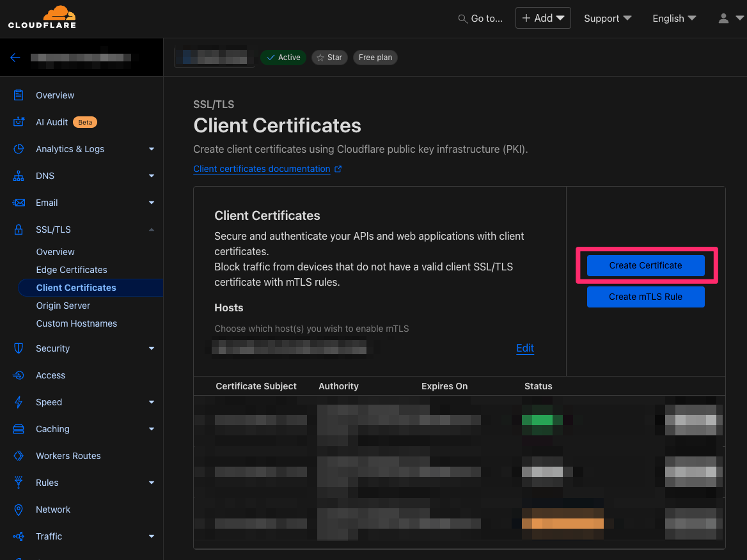The height and width of the screenshot is (560, 747).
Task: Open Network via its sidebar icon
Action: pyautogui.click(x=20, y=509)
